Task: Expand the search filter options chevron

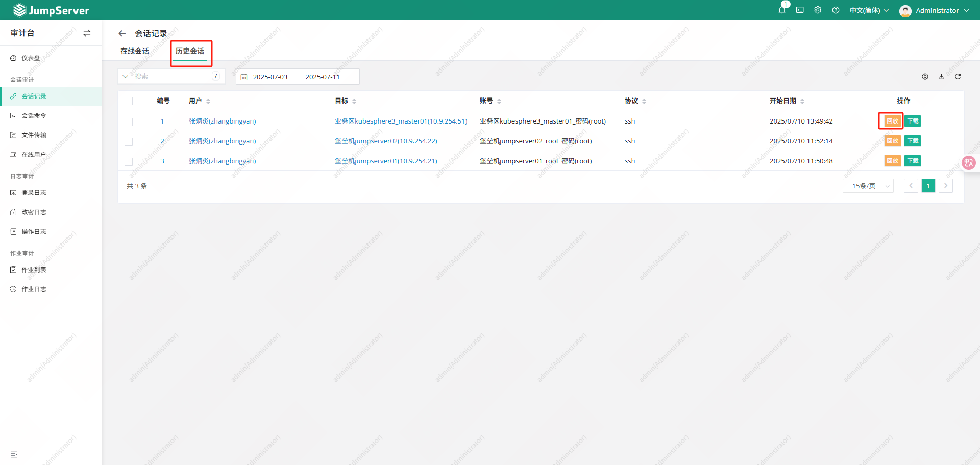Action: (126, 77)
